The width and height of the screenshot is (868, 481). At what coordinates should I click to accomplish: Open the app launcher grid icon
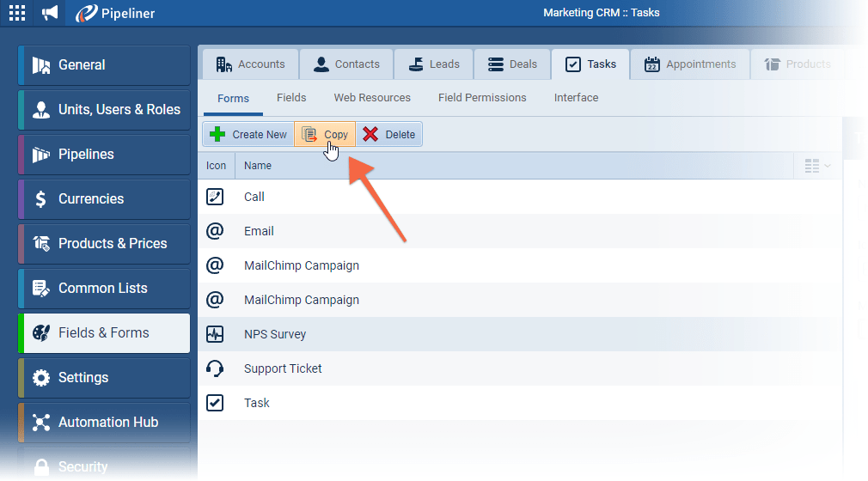pos(17,13)
